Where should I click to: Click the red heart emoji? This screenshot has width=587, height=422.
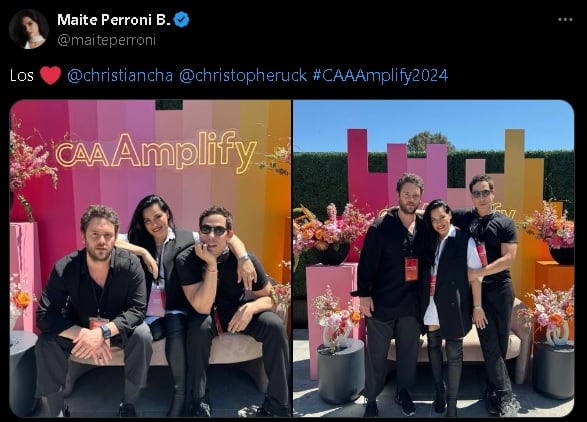pyautogui.click(x=50, y=75)
